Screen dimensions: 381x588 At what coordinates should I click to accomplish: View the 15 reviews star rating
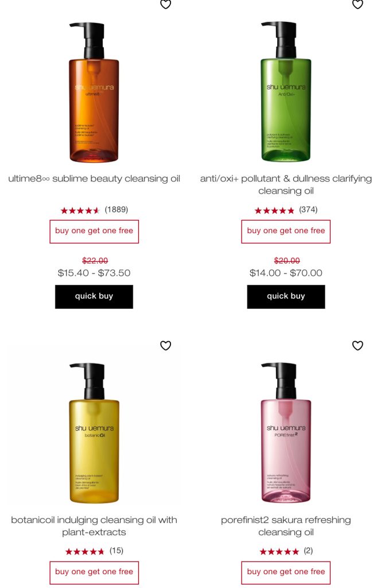[x=94, y=551]
